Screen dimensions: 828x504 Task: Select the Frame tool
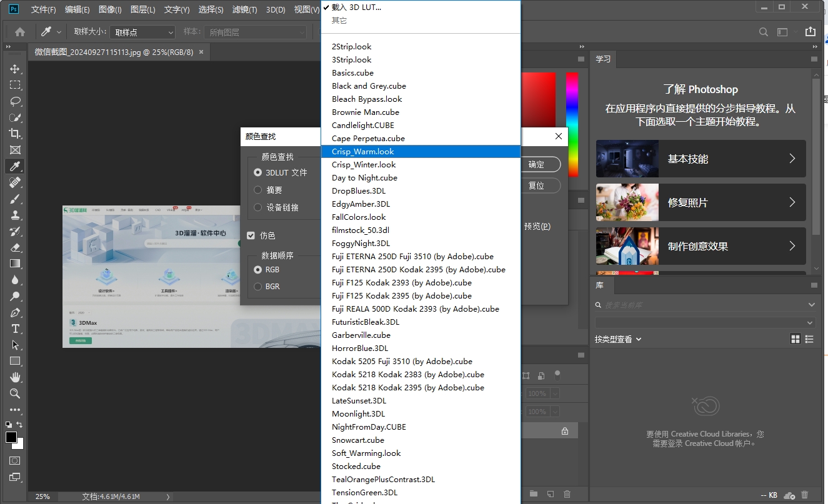click(15, 150)
